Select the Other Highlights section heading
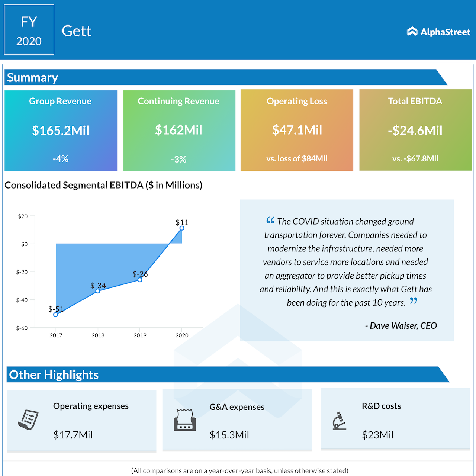476x476 pixels. coord(54,375)
